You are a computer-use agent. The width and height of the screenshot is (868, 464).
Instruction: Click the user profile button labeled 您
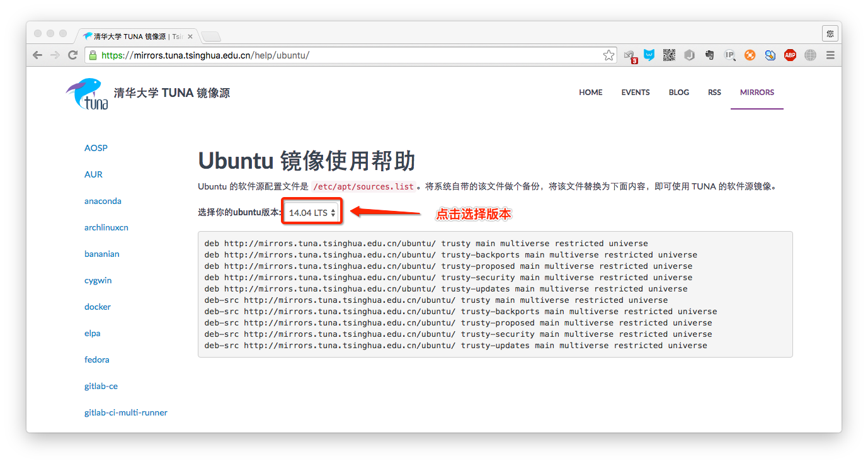point(830,33)
